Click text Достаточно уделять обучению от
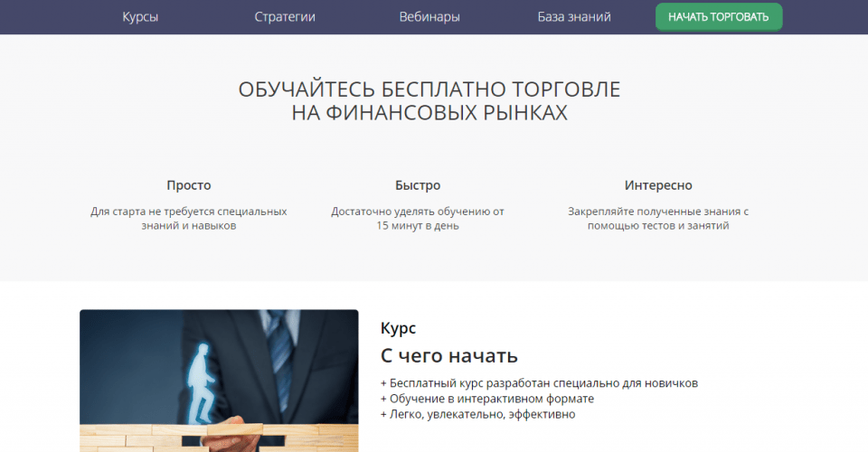Image resolution: width=868 pixels, height=452 pixels. (x=418, y=212)
